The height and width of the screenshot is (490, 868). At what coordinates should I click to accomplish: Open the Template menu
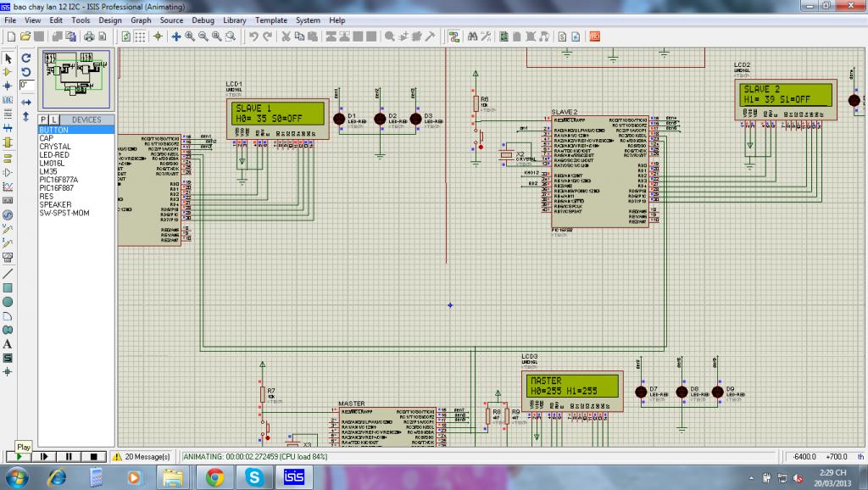pyautogui.click(x=271, y=19)
